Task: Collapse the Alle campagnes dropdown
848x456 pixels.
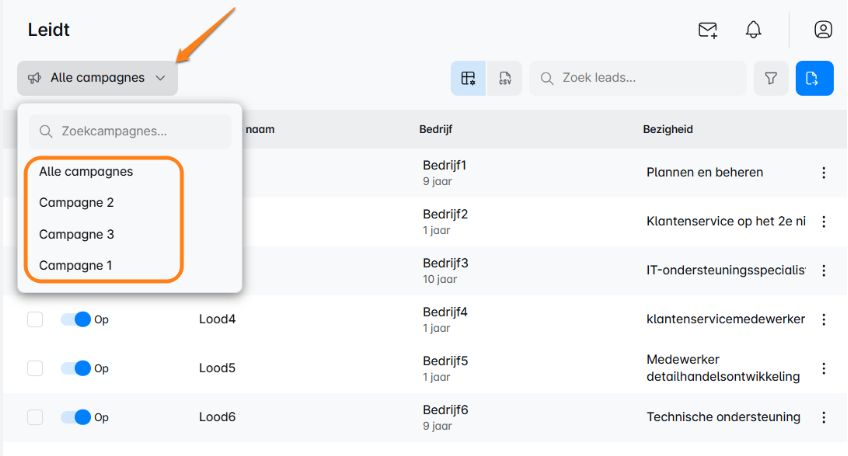Action: 97,78
